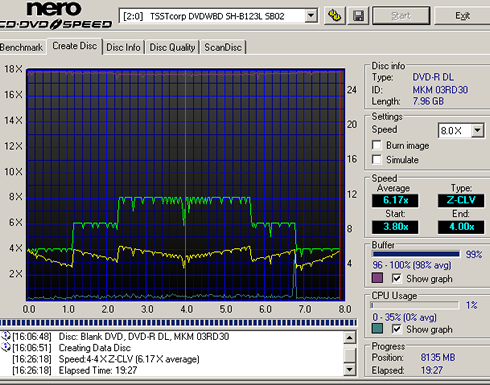Uncheck CPU Usage Show graph checkbox

396,329
